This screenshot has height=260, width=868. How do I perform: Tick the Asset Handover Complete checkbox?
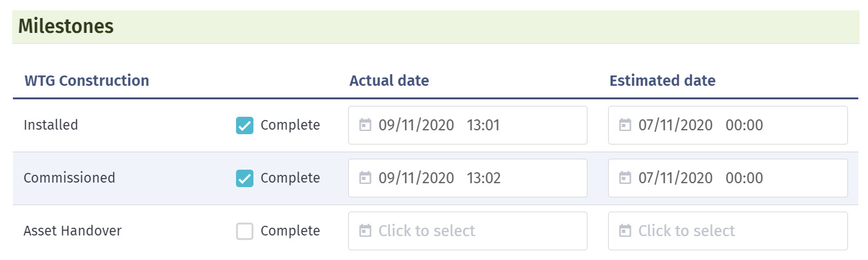(244, 231)
